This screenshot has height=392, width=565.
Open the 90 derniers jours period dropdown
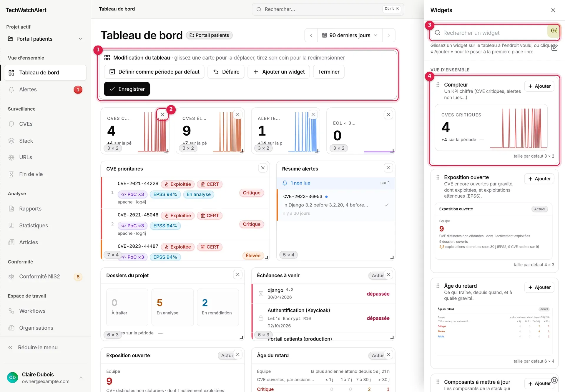pos(350,35)
